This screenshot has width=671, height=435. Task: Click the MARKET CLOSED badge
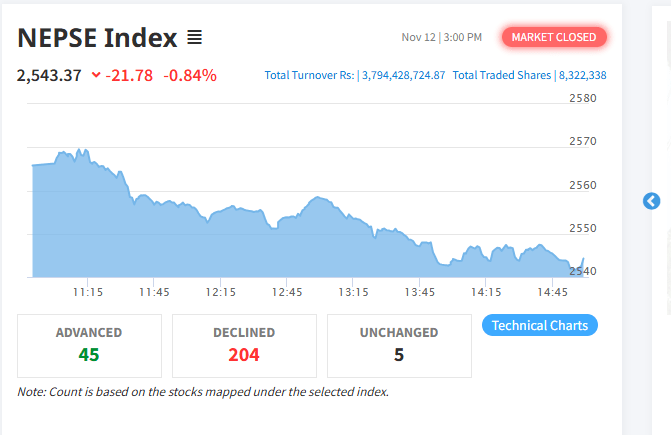pyautogui.click(x=554, y=37)
